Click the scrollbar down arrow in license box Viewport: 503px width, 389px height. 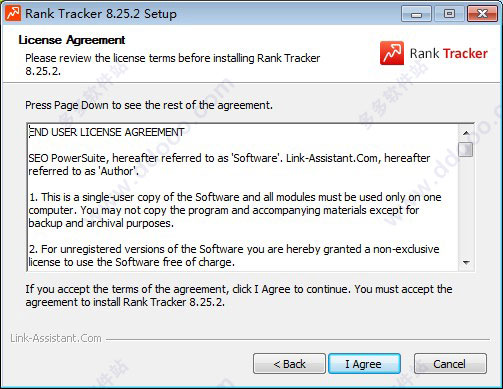[x=466, y=263]
